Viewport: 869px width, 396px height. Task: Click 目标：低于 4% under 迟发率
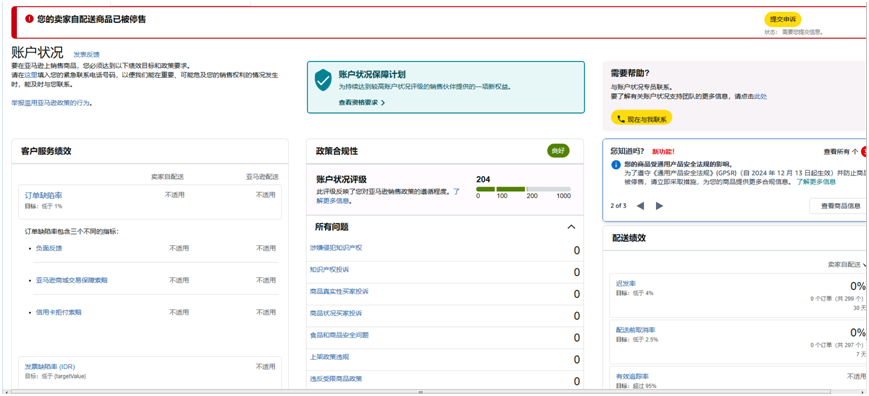pos(635,293)
